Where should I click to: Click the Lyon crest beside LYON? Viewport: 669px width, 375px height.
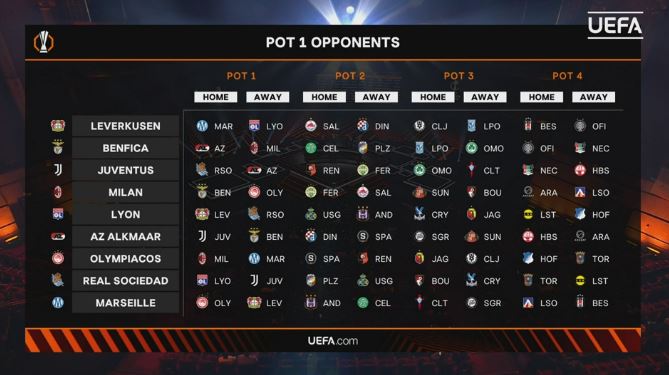(58, 214)
